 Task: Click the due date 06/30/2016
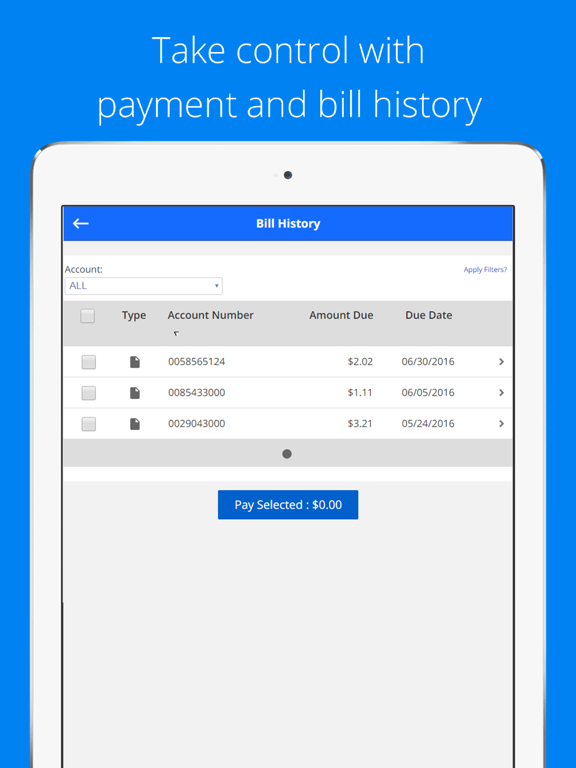(428, 361)
